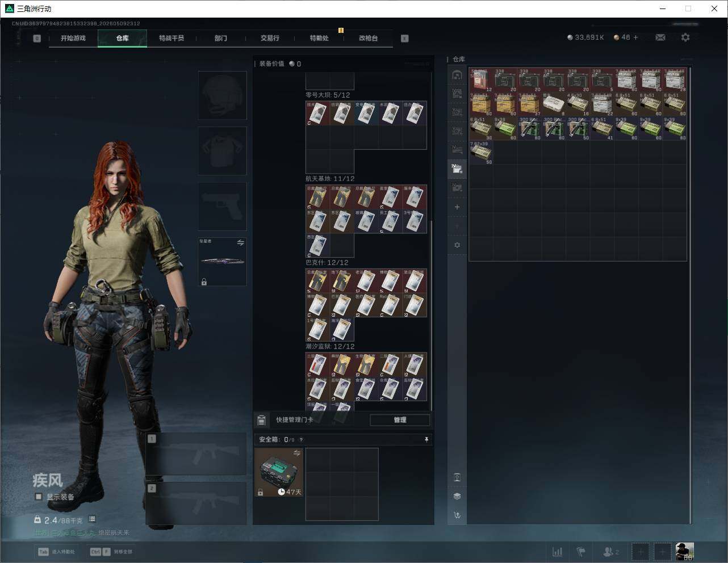Add premium currency via plus next to 46
728x563 pixels.
tap(635, 37)
